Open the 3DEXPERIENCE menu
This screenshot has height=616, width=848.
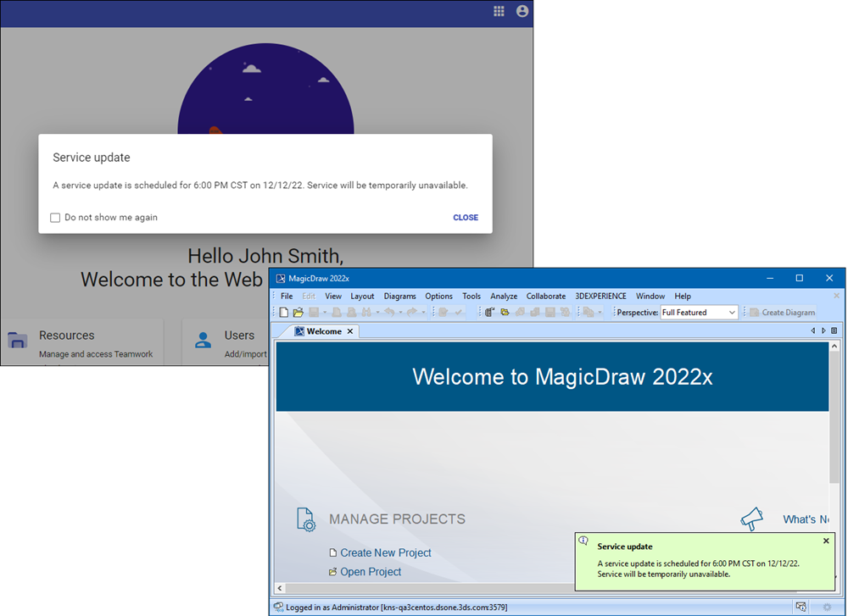(600, 296)
